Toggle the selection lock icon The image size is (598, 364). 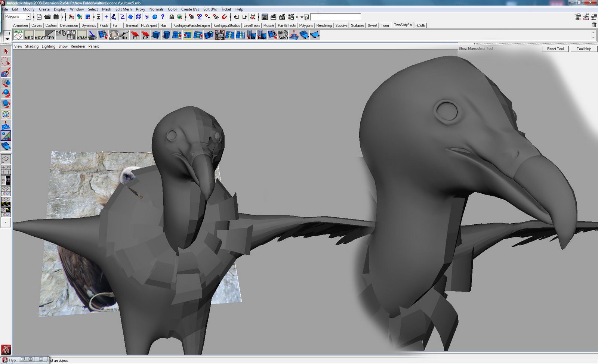click(172, 17)
